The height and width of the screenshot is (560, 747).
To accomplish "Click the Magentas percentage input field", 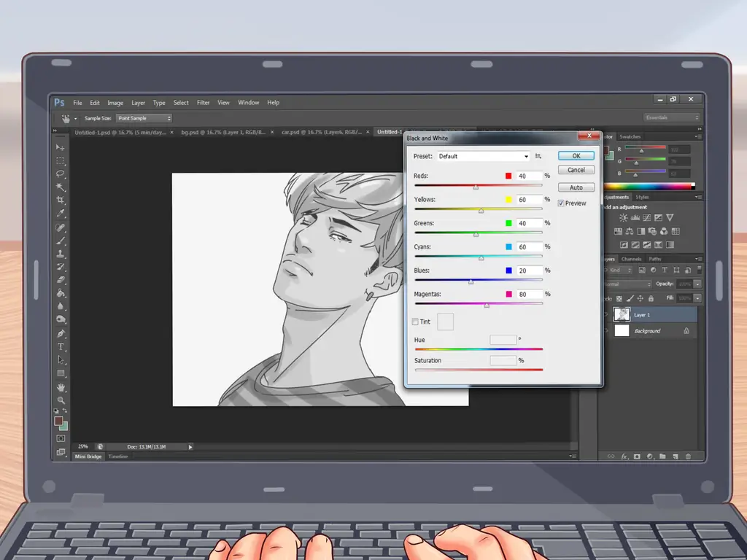I will pos(530,295).
